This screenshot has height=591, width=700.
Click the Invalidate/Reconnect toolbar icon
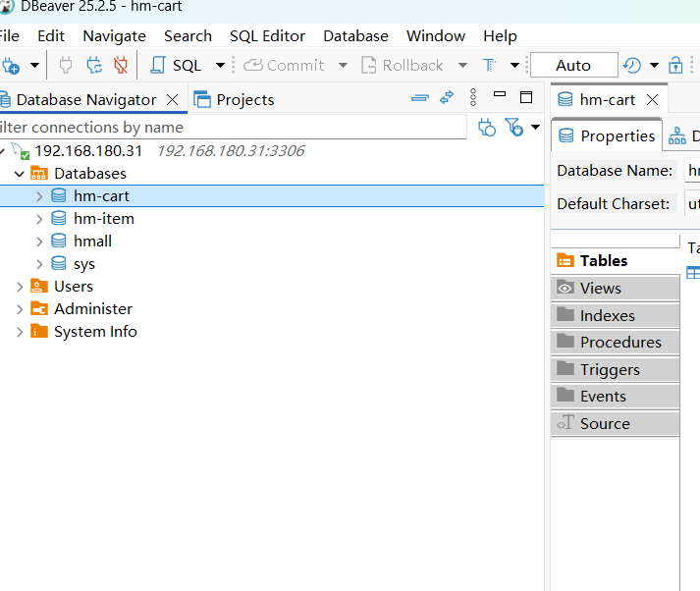(93, 66)
